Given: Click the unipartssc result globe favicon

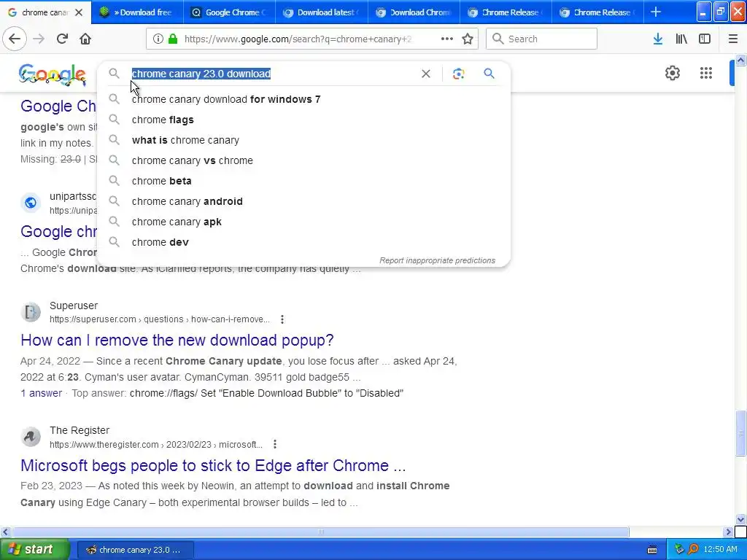Looking at the screenshot, I should point(31,203).
